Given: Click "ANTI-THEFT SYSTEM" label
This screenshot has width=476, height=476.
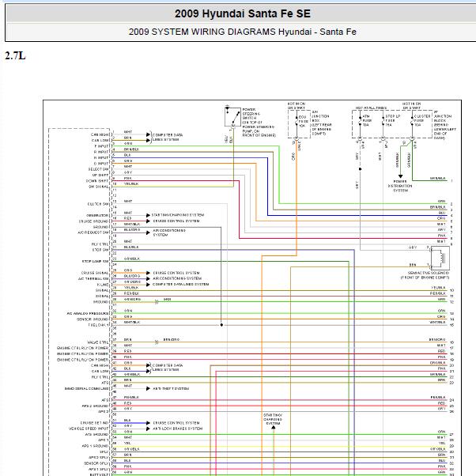Looking at the screenshot, I should (x=171, y=388).
